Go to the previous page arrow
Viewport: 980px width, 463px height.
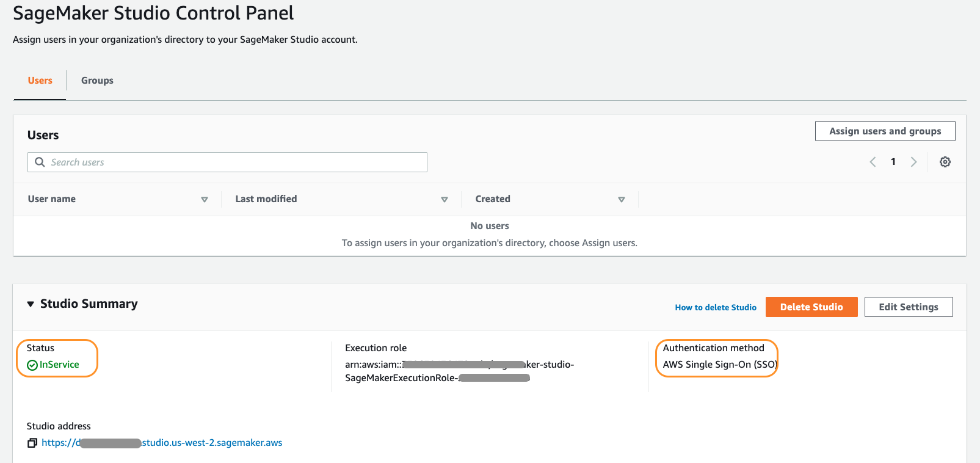coord(873,162)
